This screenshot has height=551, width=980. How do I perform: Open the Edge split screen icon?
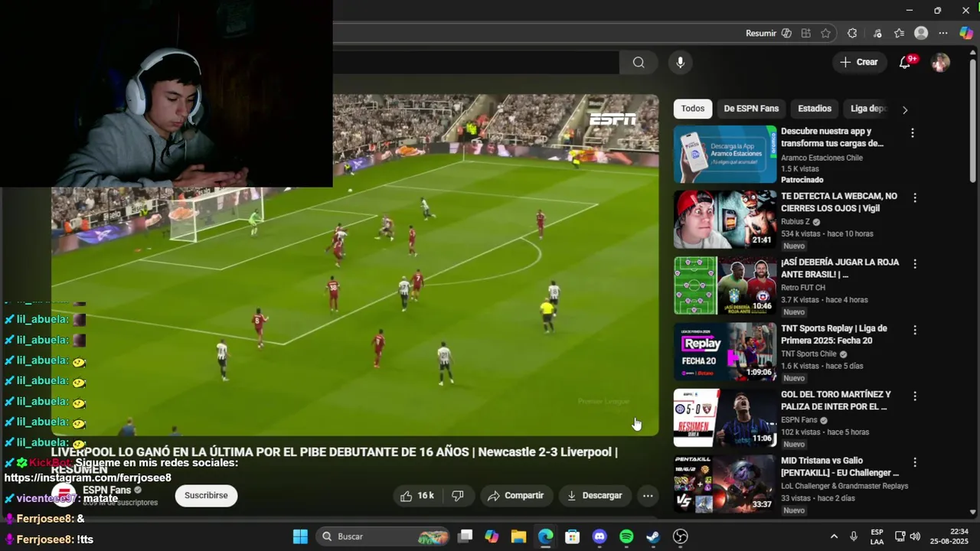pyautogui.click(x=806, y=33)
